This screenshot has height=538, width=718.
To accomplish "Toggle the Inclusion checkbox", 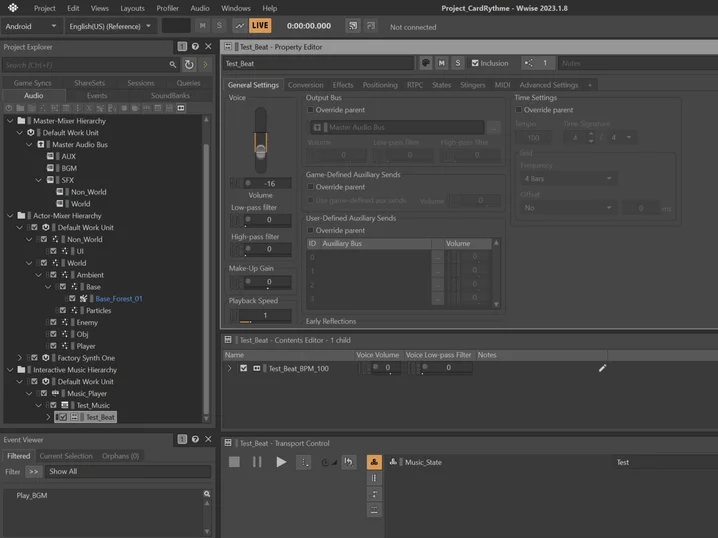I will (475, 63).
